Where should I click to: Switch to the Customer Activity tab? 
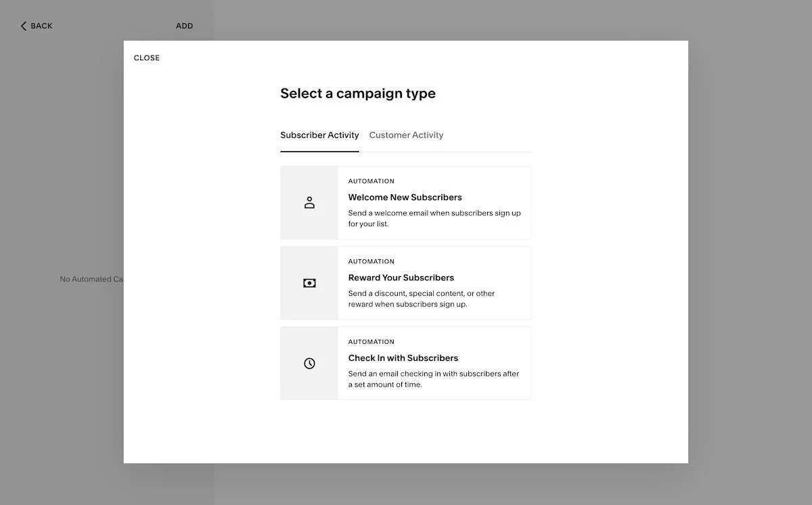point(406,135)
